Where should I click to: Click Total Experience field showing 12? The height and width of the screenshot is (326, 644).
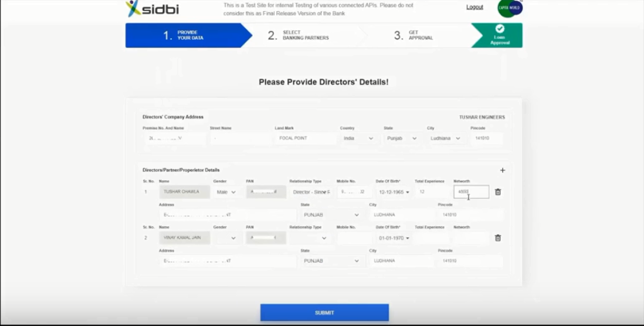432,192
